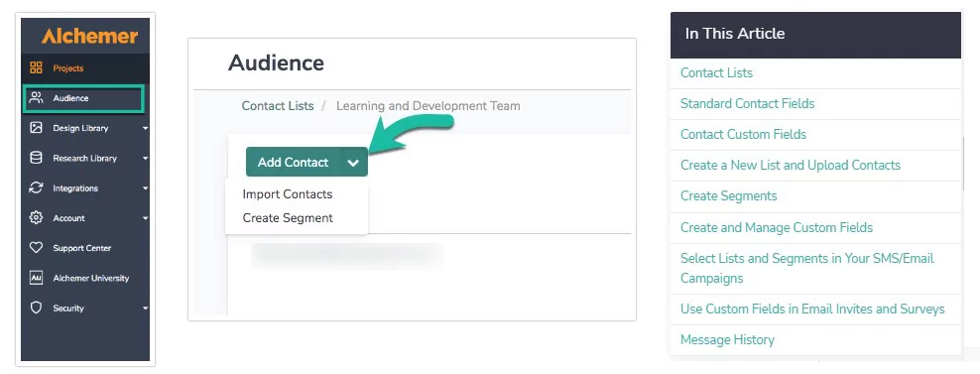Click the Alchemer logo in the sidebar
This screenshot has width=980, height=374.
tap(90, 37)
